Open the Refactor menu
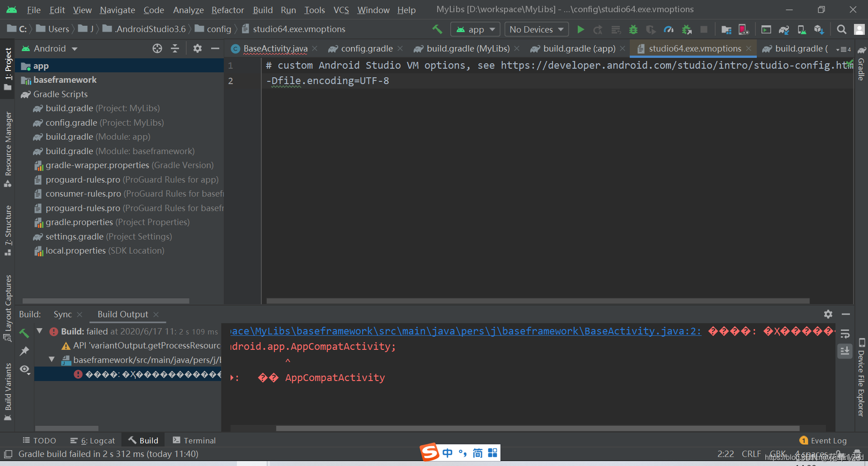Screen dimensions: 868x466 pos(227,9)
